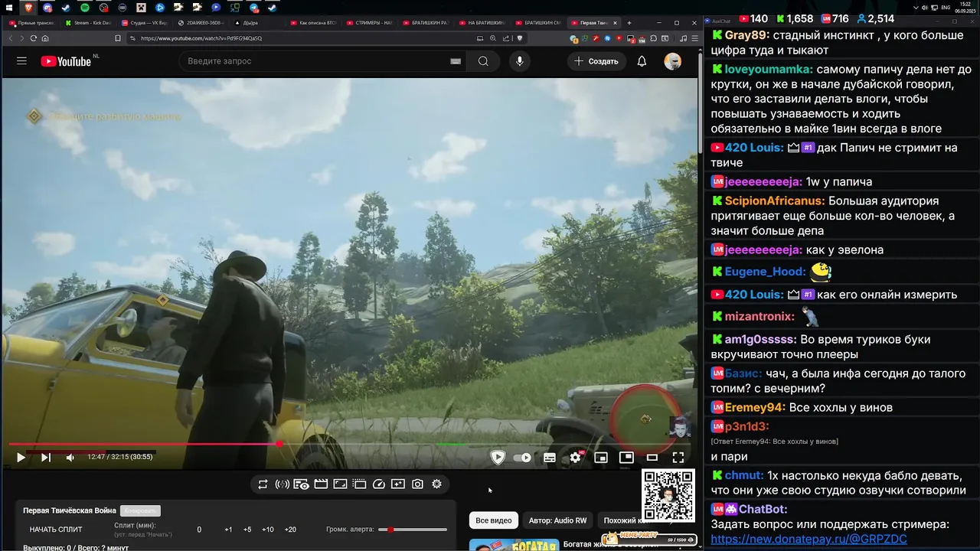Go to YouTube home via the logo
This screenshot has width=980, height=551.
click(66, 61)
